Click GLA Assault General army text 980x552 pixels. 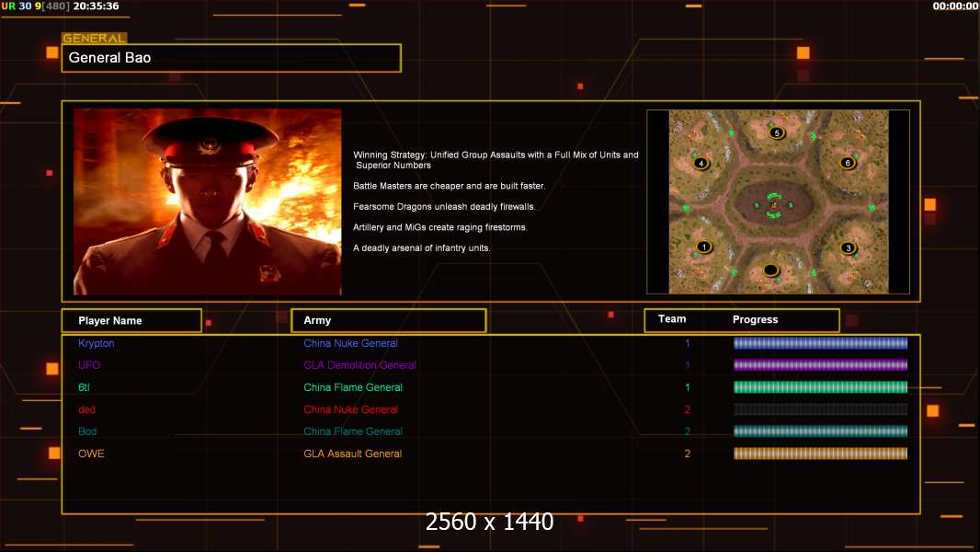[x=352, y=454]
